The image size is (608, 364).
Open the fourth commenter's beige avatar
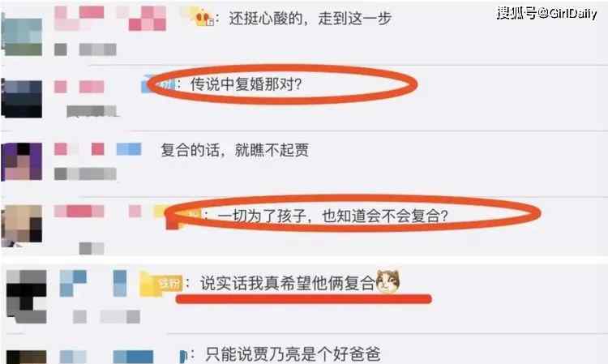[x=22, y=225]
